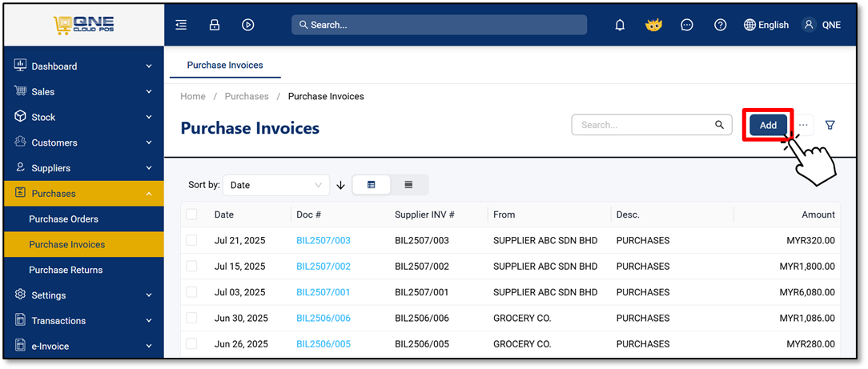The height and width of the screenshot is (369, 868).
Task: Expand the Dashboard menu chevron
Action: [x=149, y=66]
